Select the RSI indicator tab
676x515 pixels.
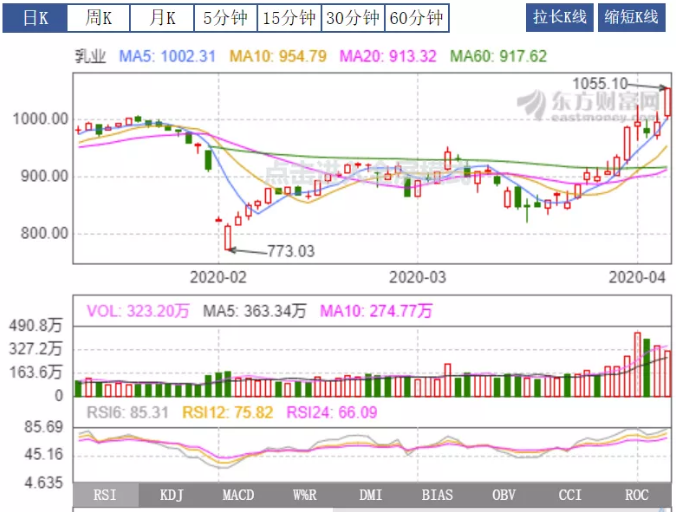106,495
